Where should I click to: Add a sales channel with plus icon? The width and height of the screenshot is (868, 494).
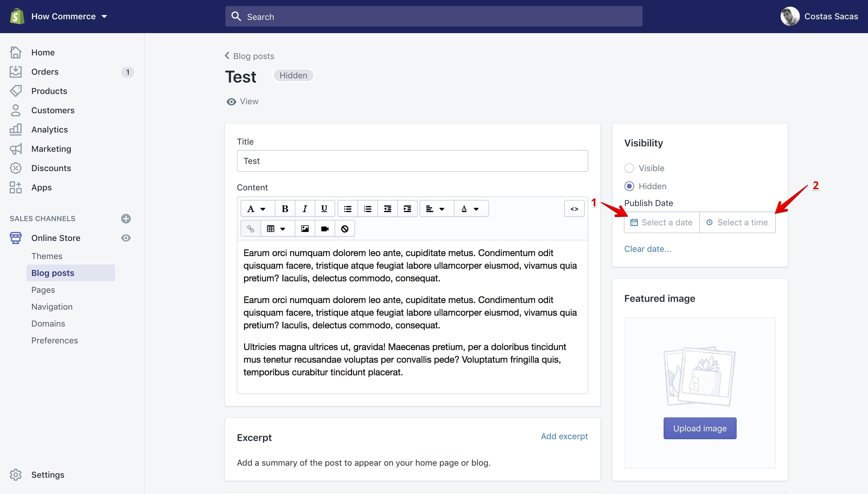126,218
